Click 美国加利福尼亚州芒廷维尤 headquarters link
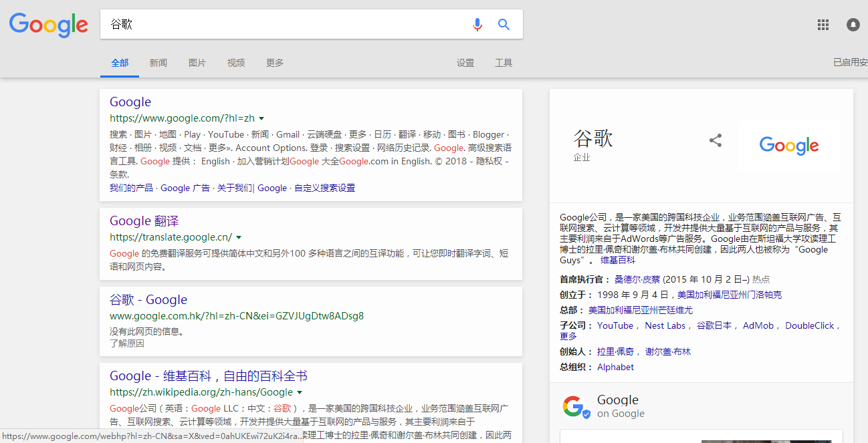The height and width of the screenshot is (443, 868). 641,310
